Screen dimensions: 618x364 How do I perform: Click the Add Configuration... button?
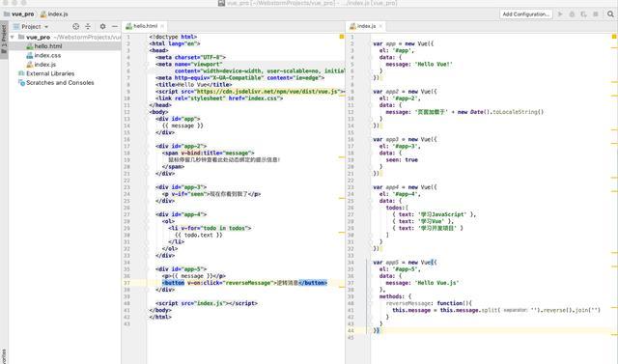(x=525, y=14)
